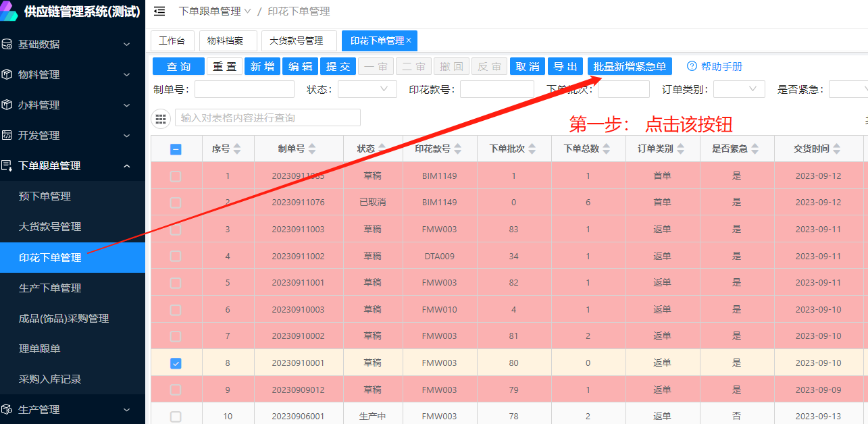Sort table by 制单号 column sort icon

[x=311, y=149]
